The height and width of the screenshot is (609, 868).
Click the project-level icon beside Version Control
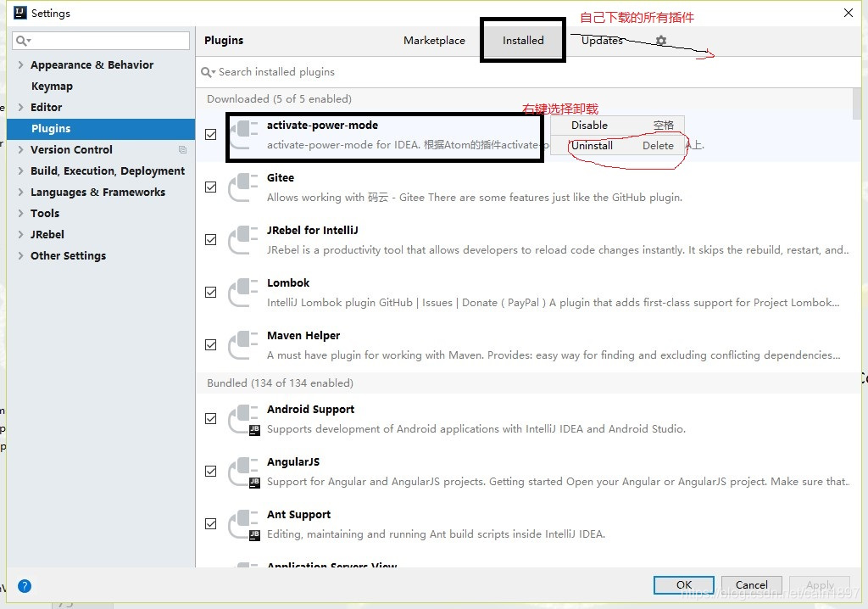pos(183,149)
